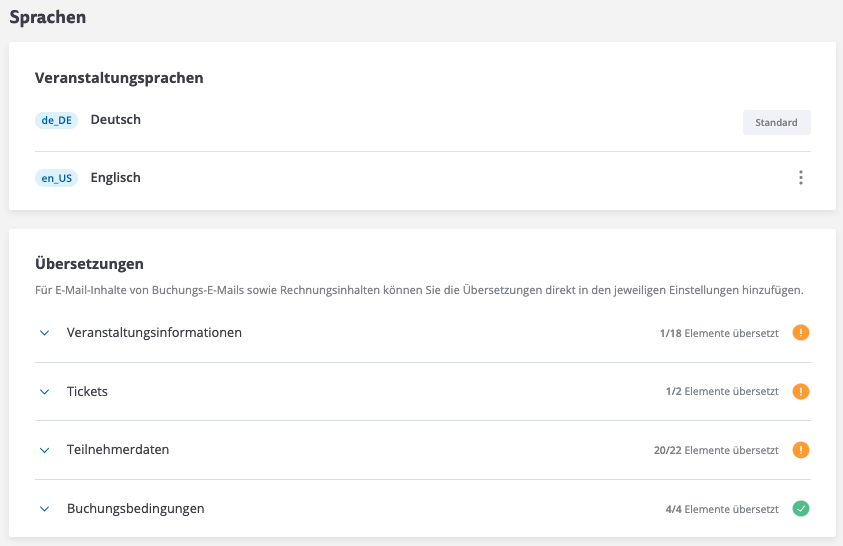Open the Buchungsbedingungen translations row label
Image resolution: width=843 pixels, height=546 pixels.
pyautogui.click(x=136, y=508)
